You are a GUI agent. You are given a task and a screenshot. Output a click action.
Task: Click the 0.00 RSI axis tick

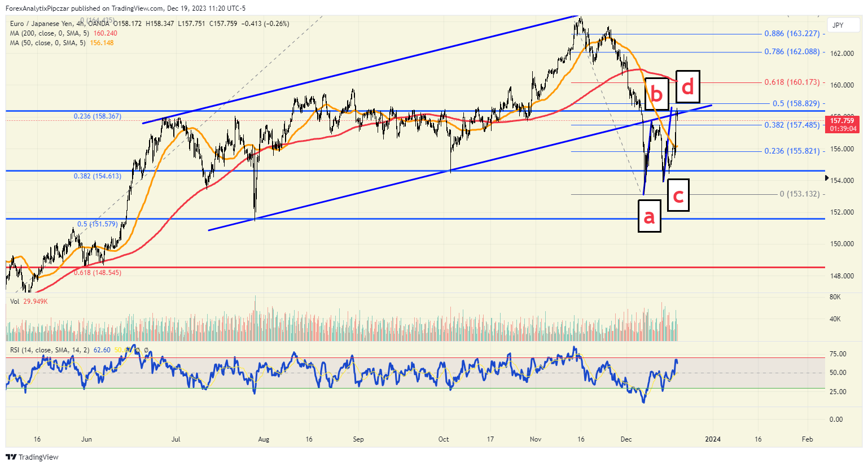pos(836,420)
